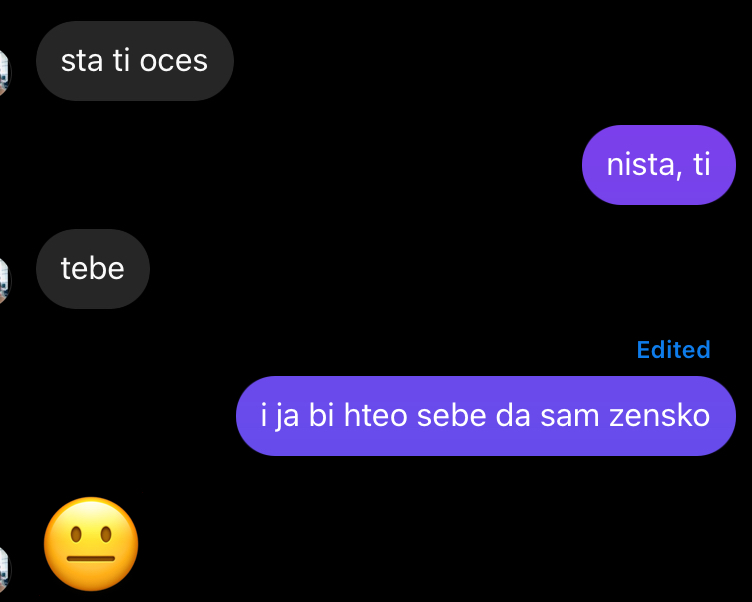View edit history via 'Edited' label
Image resolution: width=752 pixels, height=602 pixels.
[x=673, y=350]
